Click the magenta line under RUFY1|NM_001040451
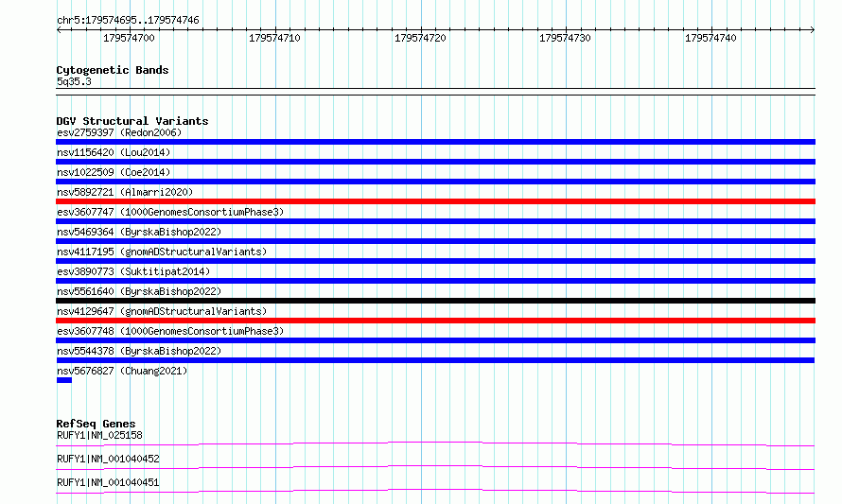The width and height of the screenshot is (842, 504). click(435, 491)
